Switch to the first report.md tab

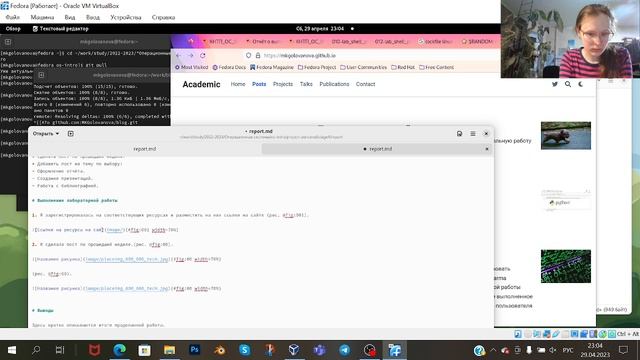pyautogui.click(x=145, y=149)
